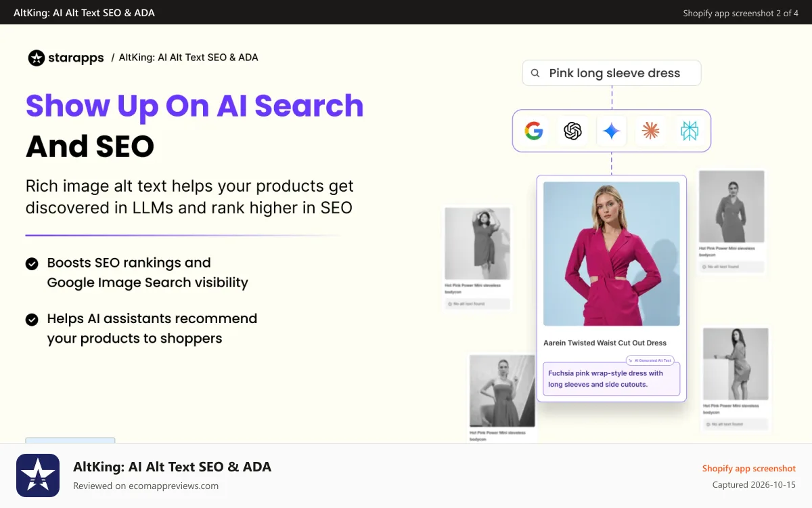Open the pink dress product image
This screenshot has height=508, width=812.
(612, 254)
